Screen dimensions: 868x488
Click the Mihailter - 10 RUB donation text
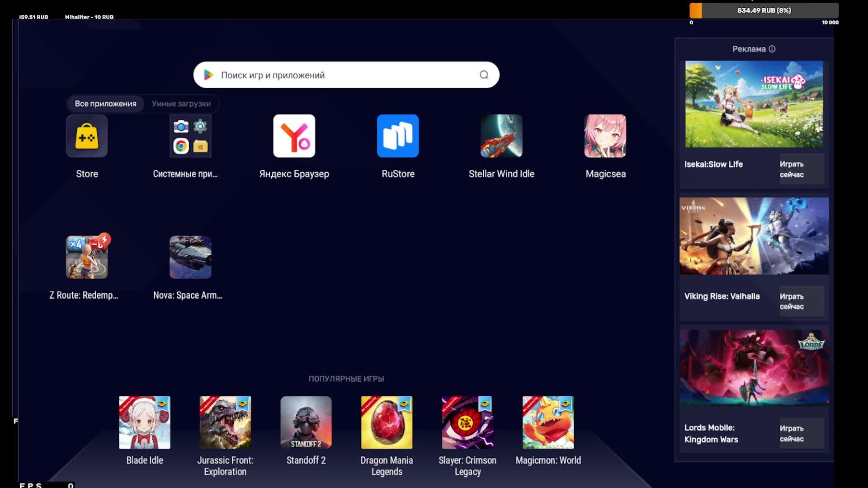(89, 17)
